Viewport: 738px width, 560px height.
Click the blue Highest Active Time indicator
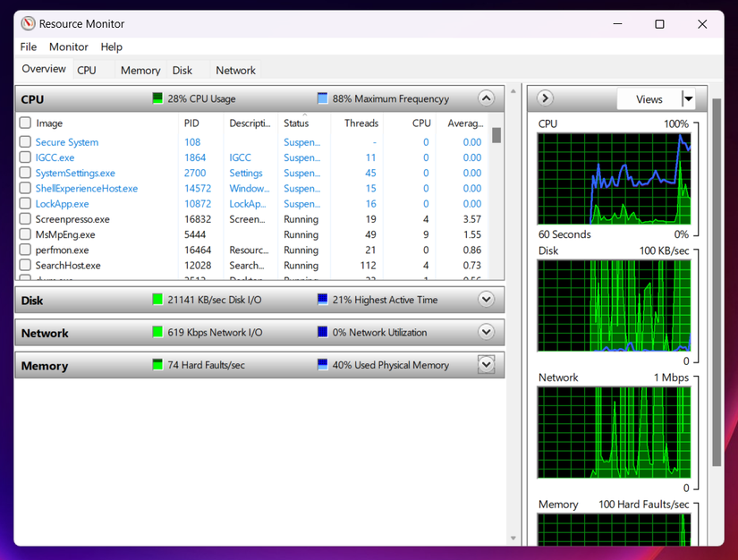[x=322, y=300]
